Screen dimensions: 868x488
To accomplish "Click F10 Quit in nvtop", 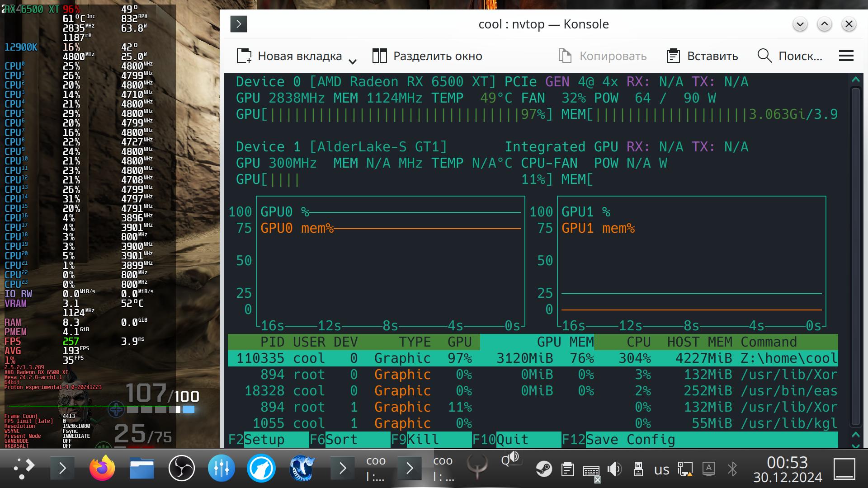I will click(517, 440).
